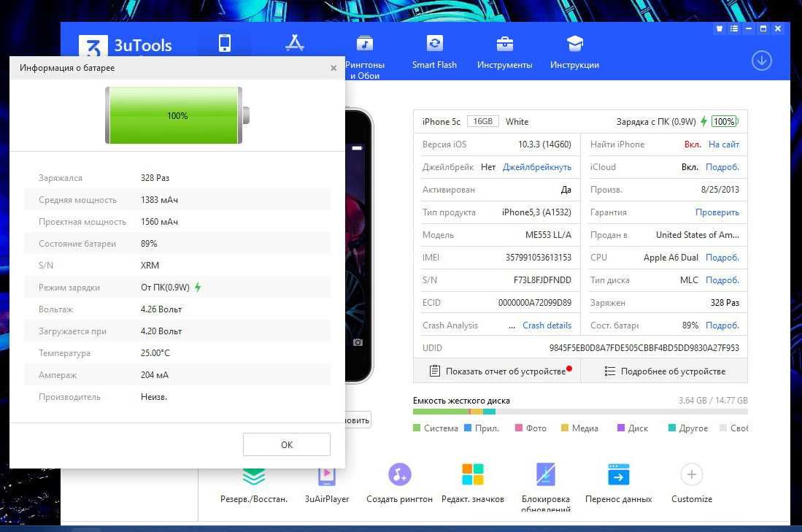The height and width of the screenshot is (532, 802).
Task: Click the Другое teal legend swatch
Action: point(672,428)
